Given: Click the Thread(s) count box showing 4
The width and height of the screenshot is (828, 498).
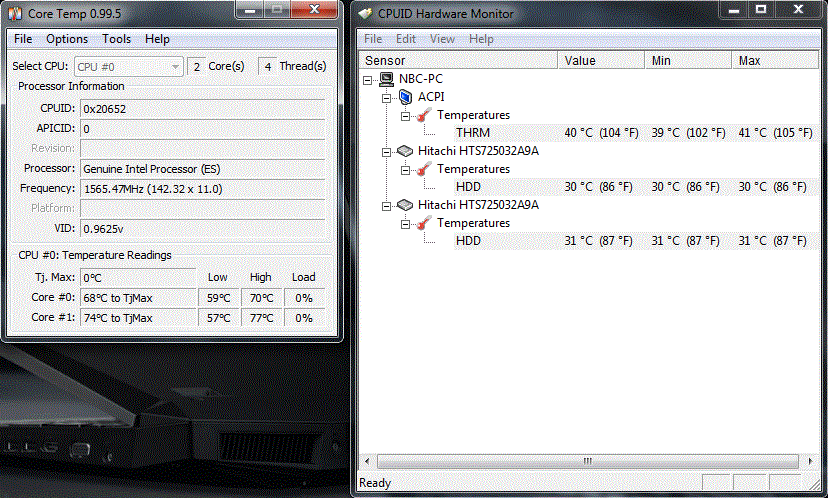Looking at the screenshot, I should coord(268,67).
